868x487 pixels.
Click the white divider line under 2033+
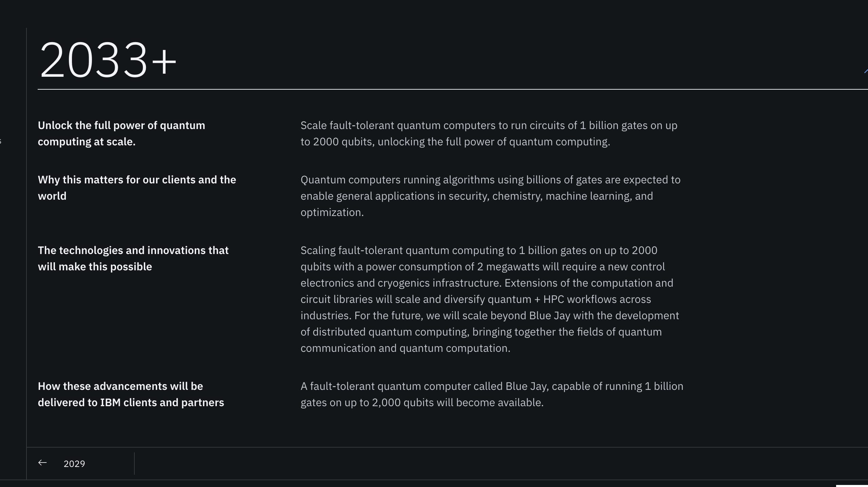pos(453,89)
